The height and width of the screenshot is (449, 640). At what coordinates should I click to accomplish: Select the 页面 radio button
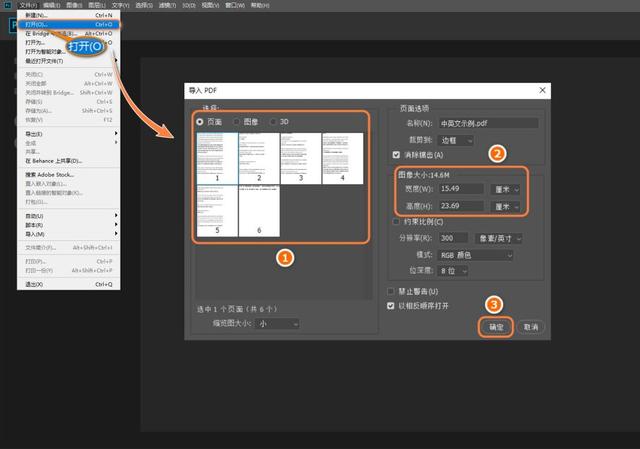tap(200, 121)
